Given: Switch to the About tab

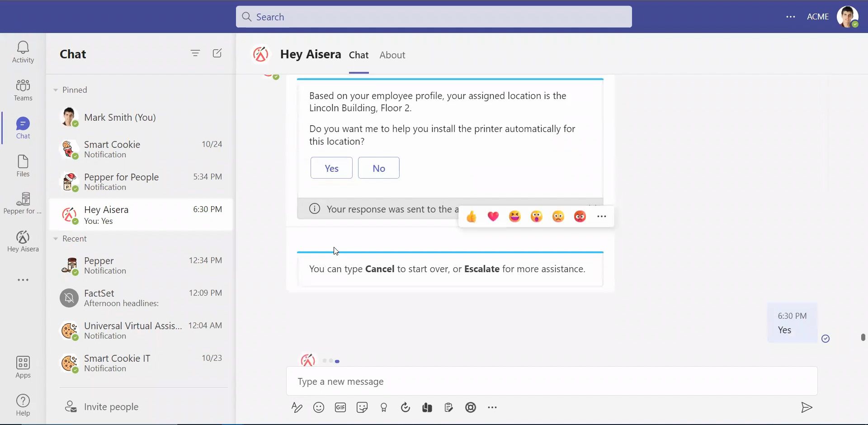Looking at the screenshot, I should 392,55.
